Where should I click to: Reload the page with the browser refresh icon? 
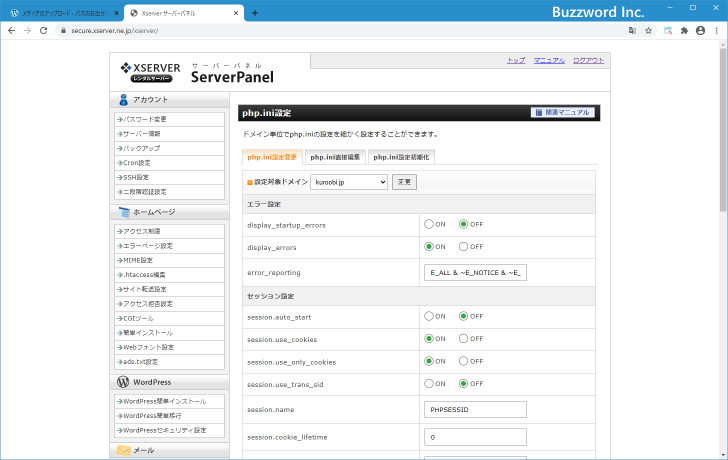(x=43, y=31)
